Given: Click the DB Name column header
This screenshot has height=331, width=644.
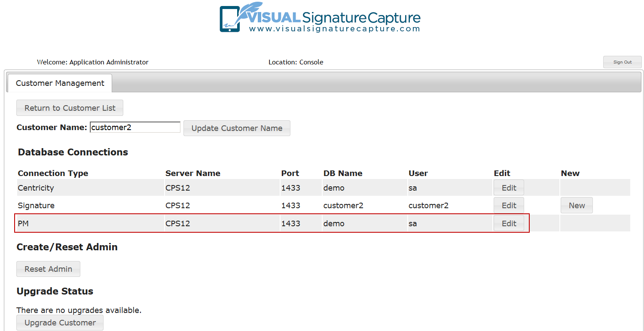Looking at the screenshot, I should (x=343, y=173).
